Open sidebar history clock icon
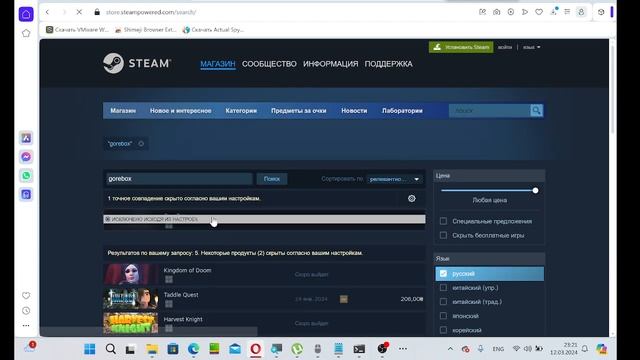640x360 pixels. coord(26,311)
